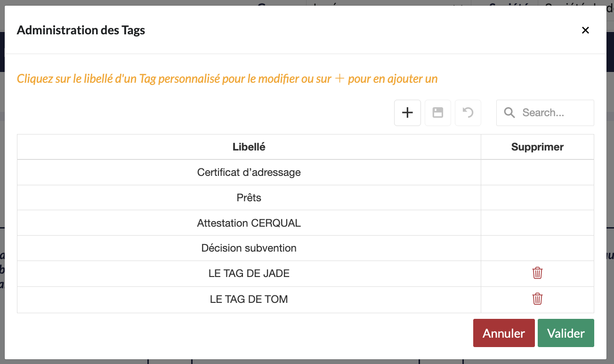The width and height of the screenshot is (614, 364).
Task: Select the Certificat d'adressage row
Action: tap(249, 173)
